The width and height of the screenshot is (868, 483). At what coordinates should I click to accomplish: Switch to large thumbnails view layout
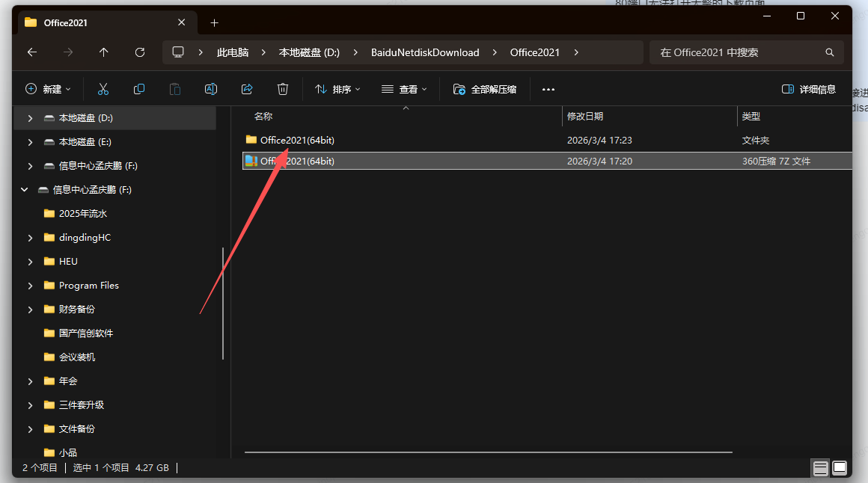point(840,468)
